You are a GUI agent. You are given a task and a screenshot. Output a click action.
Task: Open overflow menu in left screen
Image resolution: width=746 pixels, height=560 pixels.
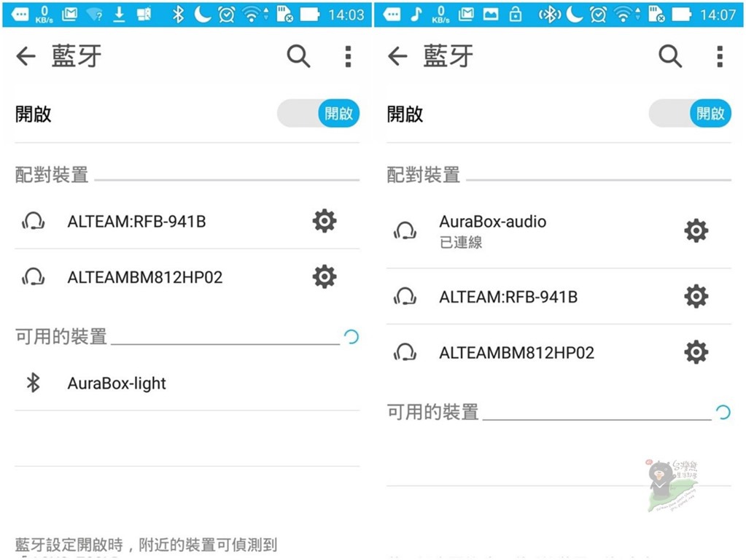point(349,56)
